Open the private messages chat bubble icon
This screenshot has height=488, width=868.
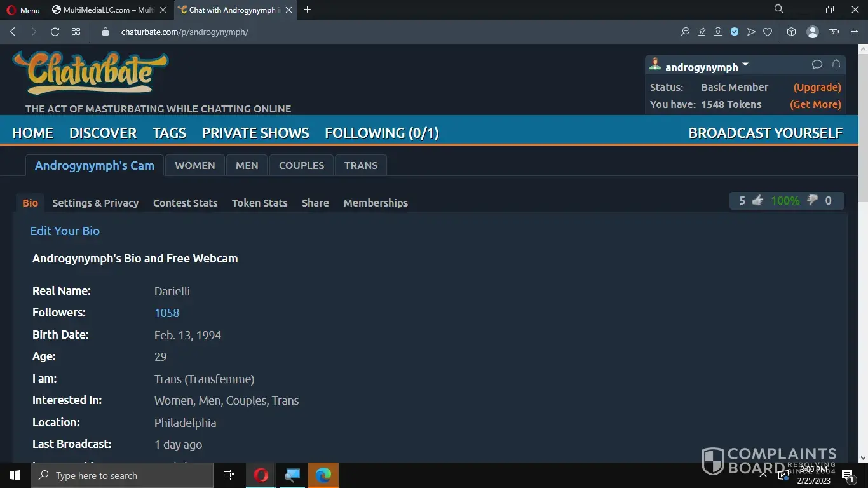click(817, 65)
